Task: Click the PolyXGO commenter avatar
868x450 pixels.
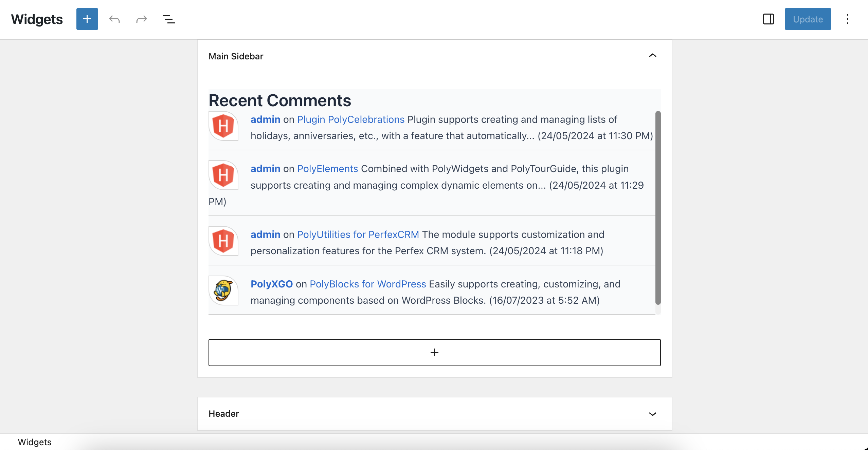Action: point(223,290)
